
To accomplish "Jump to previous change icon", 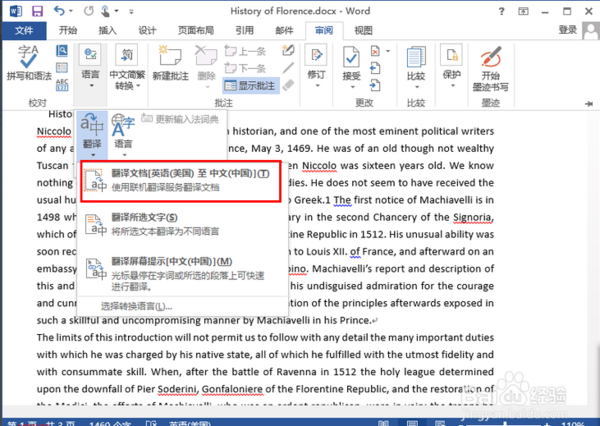I will (375, 68).
